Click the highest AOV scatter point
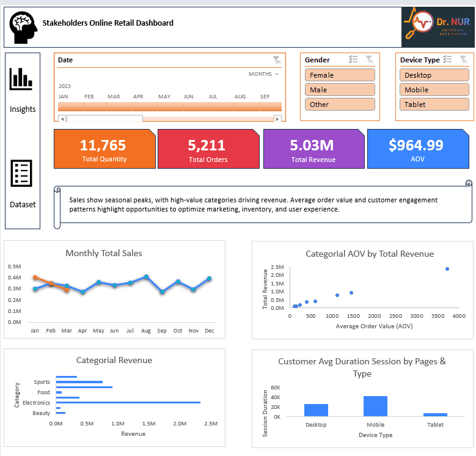 click(x=447, y=269)
